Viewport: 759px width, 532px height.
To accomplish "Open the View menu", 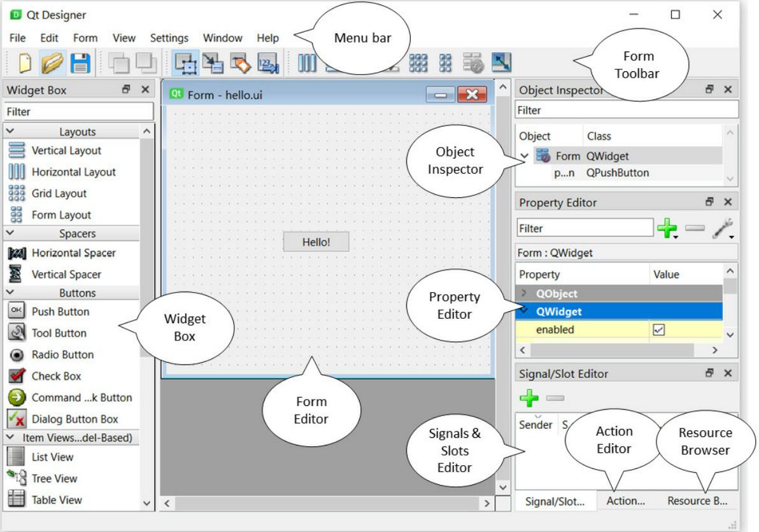I will pyautogui.click(x=124, y=38).
